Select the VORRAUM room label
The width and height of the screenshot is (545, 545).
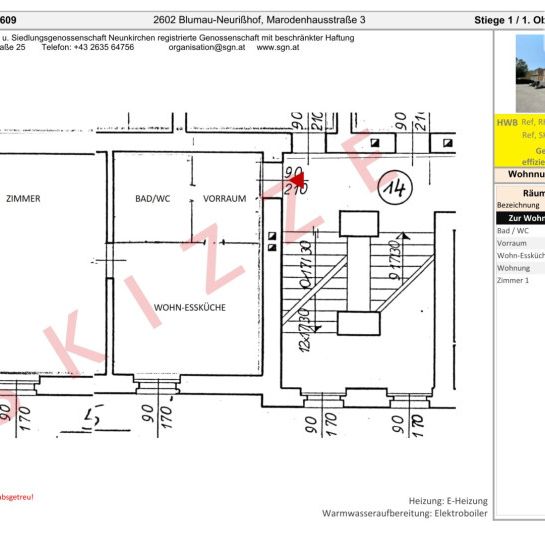point(225,198)
